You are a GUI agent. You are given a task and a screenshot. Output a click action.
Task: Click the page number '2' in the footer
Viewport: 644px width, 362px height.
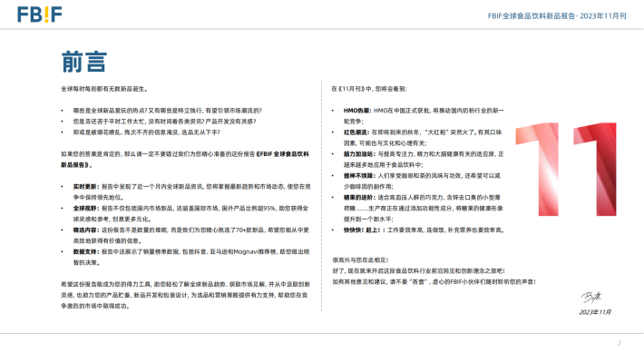[620, 343]
